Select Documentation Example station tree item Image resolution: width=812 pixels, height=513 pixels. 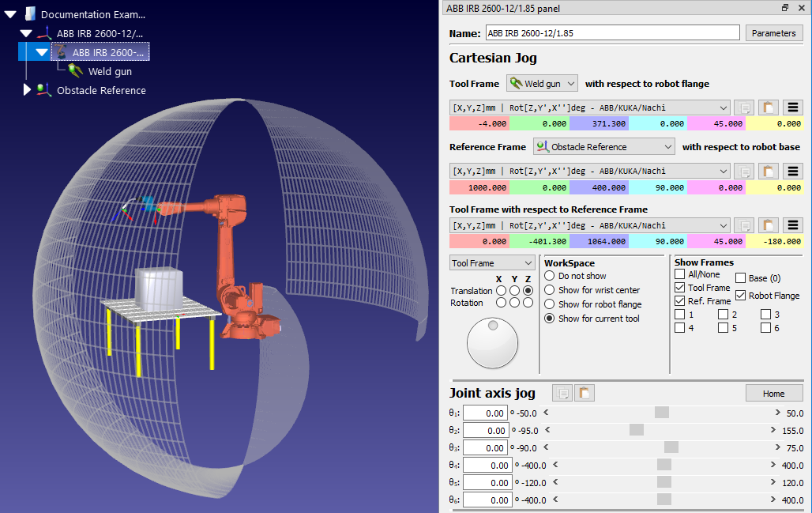[92, 14]
